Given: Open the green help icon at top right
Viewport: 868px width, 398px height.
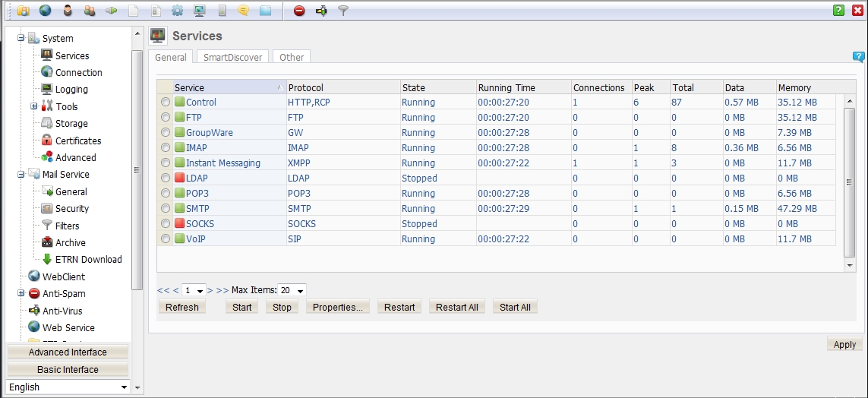Looking at the screenshot, I should coord(838,11).
